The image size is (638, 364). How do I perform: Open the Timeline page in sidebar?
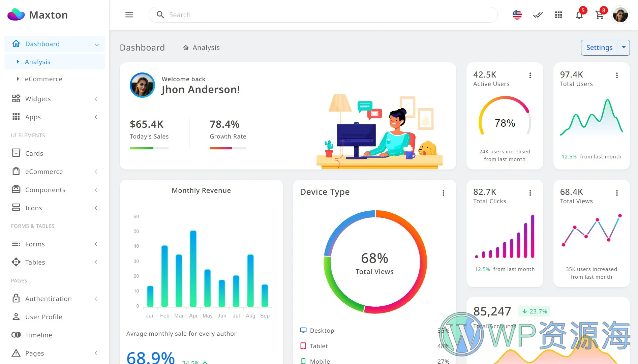pyautogui.click(x=38, y=335)
